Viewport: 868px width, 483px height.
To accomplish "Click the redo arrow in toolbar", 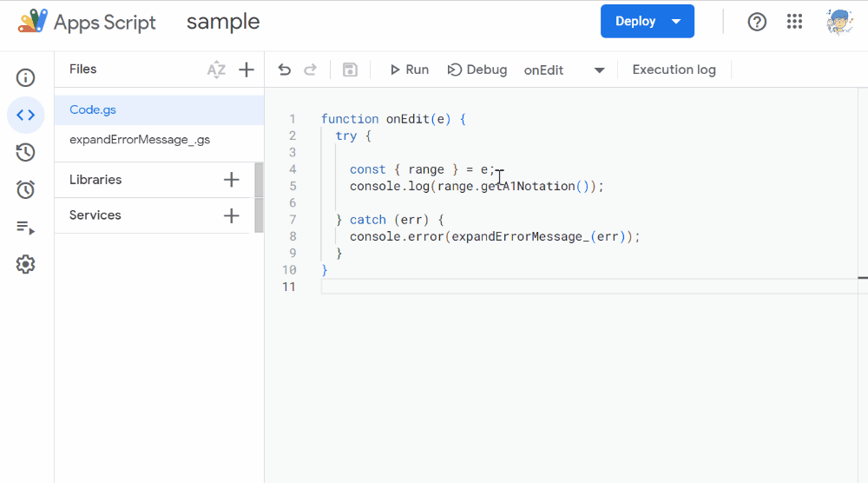I will 310,70.
